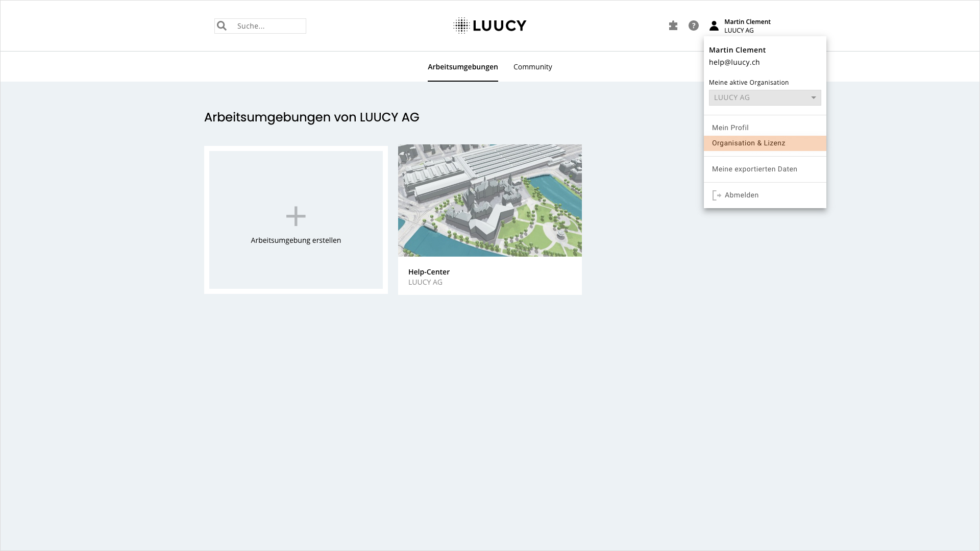Screen dimensions: 980x551
Task: Click the plus icon to create a workspace
Action: pyautogui.click(x=295, y=216)
